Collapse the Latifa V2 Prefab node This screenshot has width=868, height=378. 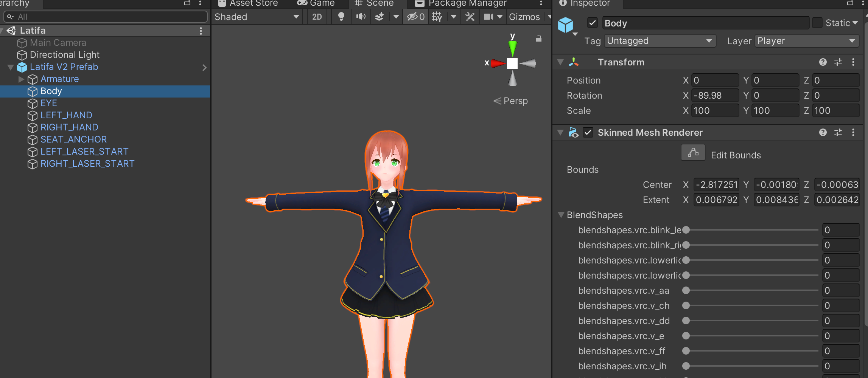[x=11, y=67]
